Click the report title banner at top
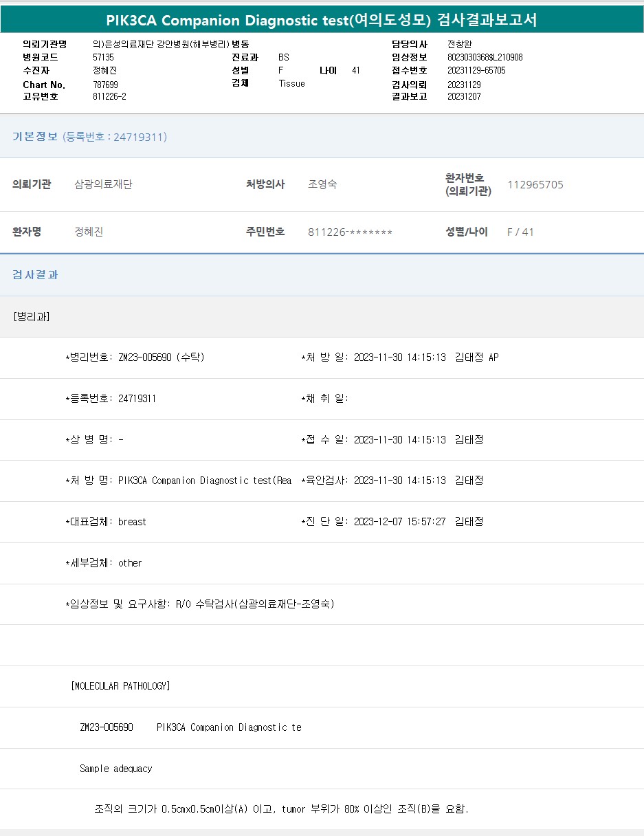Viewport: 644px width, 836px height. coord(322,20)
